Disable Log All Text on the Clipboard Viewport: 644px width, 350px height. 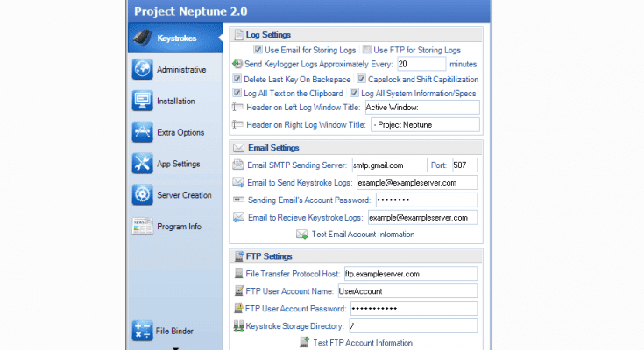tap(237, 92)
